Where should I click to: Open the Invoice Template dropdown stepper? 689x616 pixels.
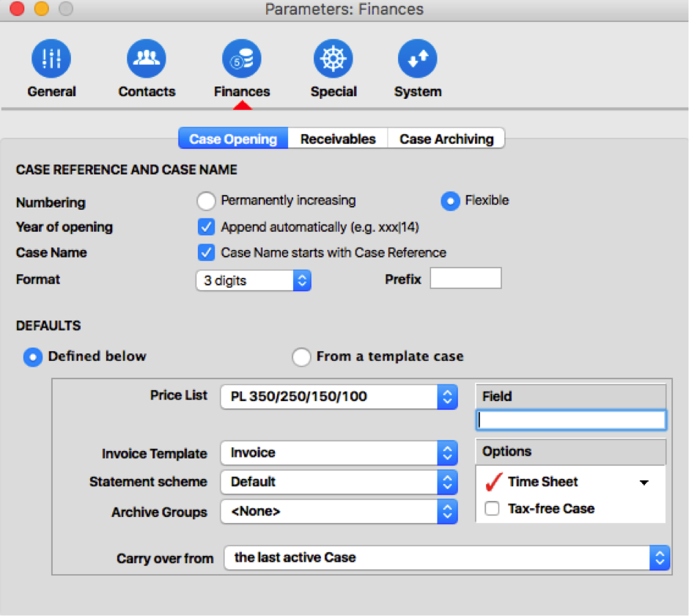click(447, 452)
